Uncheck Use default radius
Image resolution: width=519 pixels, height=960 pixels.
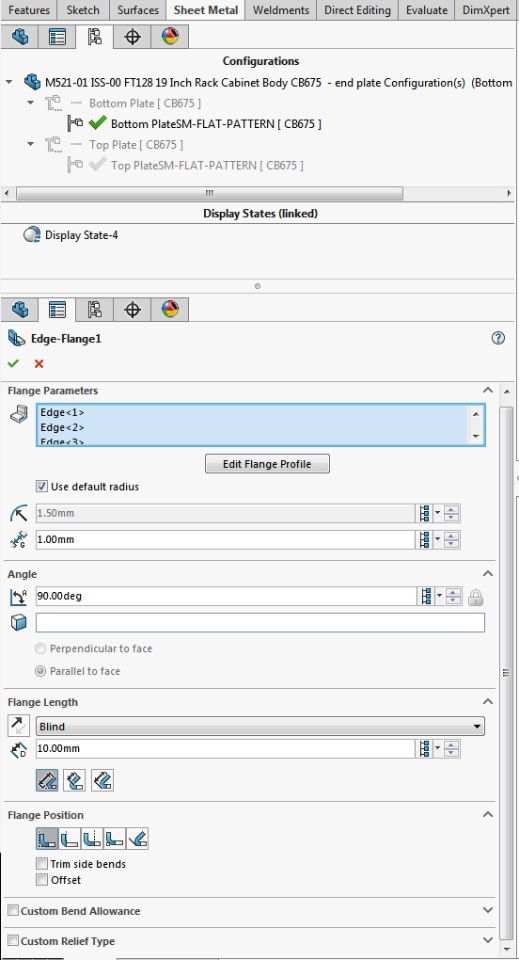(x=42, y=487)
